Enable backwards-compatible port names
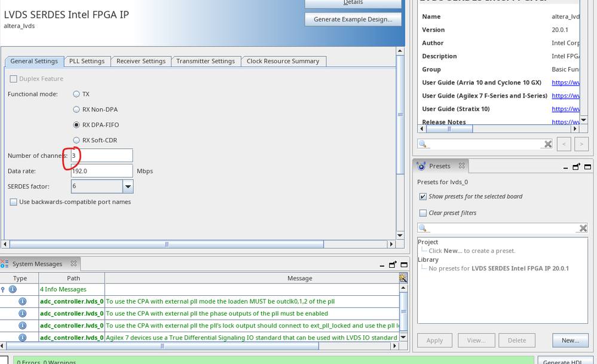The height and width of the screenshot is (364, 597). click(13, 202)
